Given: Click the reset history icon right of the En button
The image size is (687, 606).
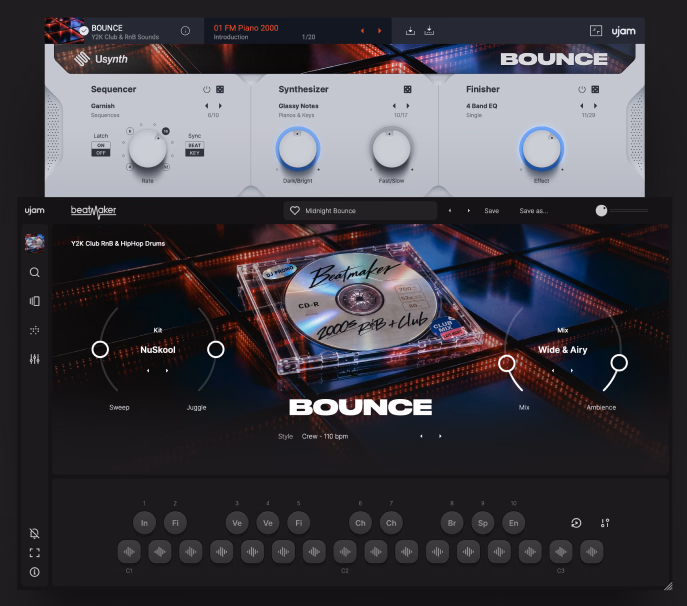Looking at the screenshot, I should [576, 523].
